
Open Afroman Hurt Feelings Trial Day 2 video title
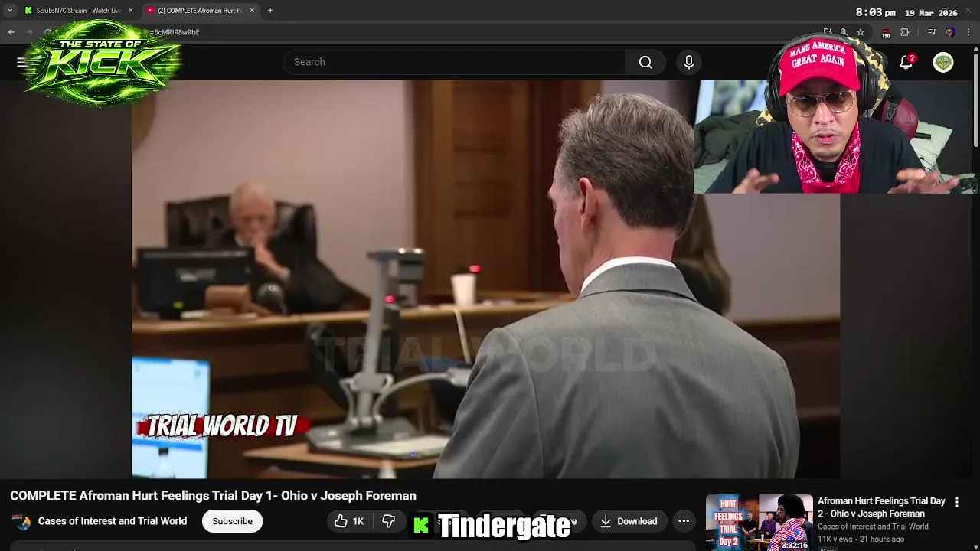[x=881, y=507]
